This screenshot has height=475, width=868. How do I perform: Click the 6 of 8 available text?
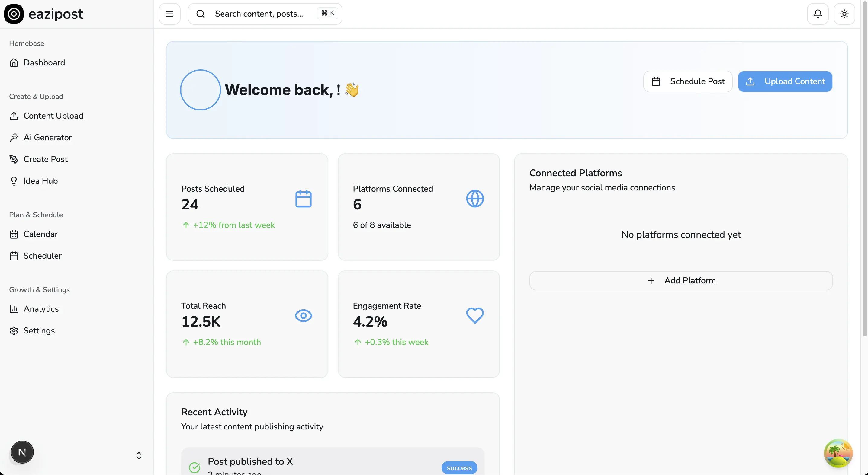tap(382, 225)
